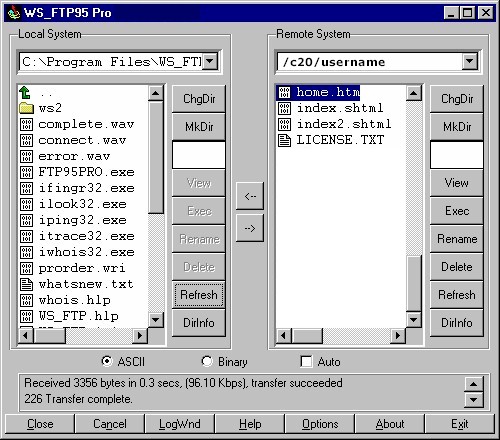Viewport: 500px width, 440px height.
Task: Select the Binary transfer mode radio button
Action: pos(207,361)
